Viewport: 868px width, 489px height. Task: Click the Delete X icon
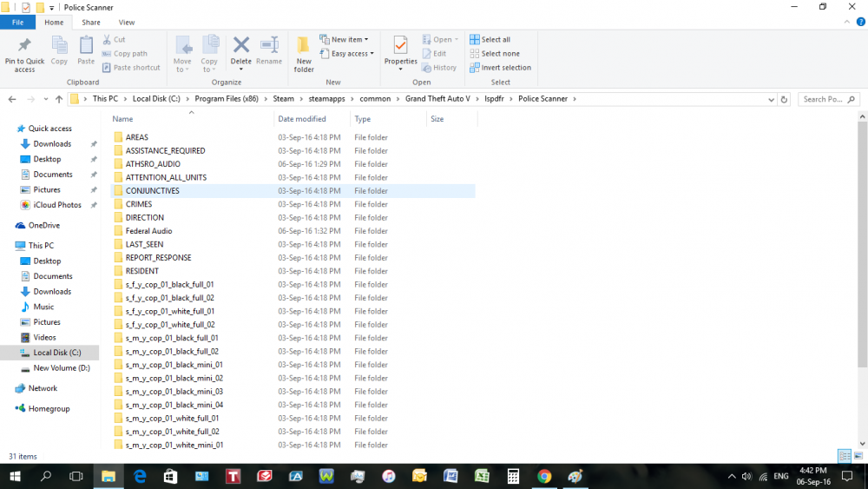tap(240, 45)
